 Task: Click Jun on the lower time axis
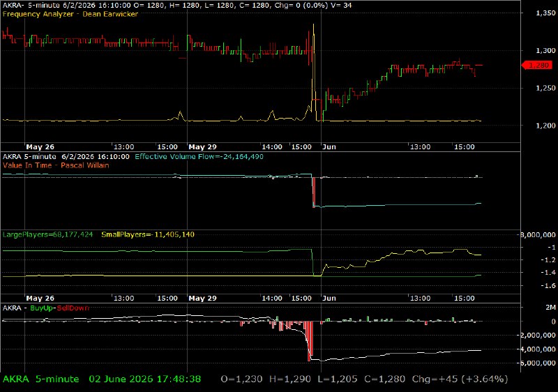point(329,298)
